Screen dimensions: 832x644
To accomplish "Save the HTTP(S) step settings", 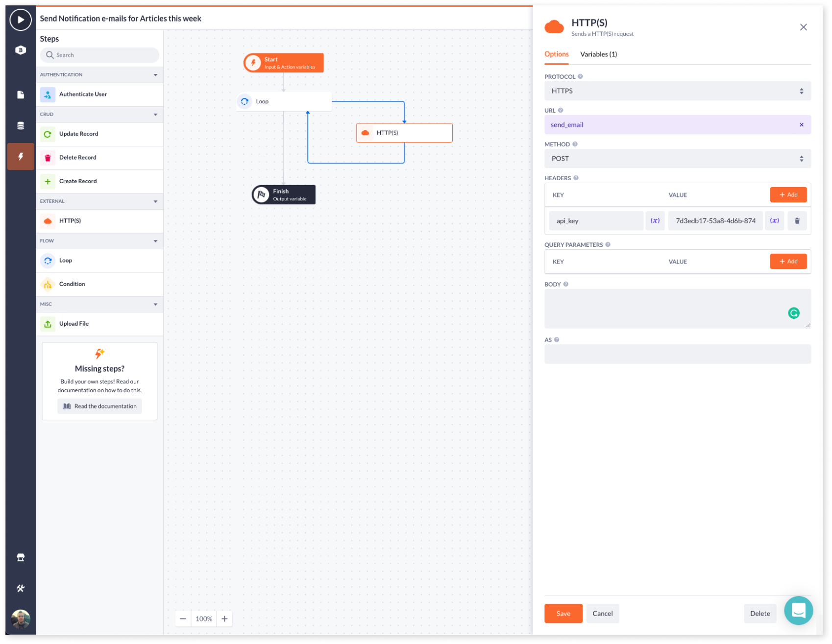I will pyautogui.click(x=563, y=613).
